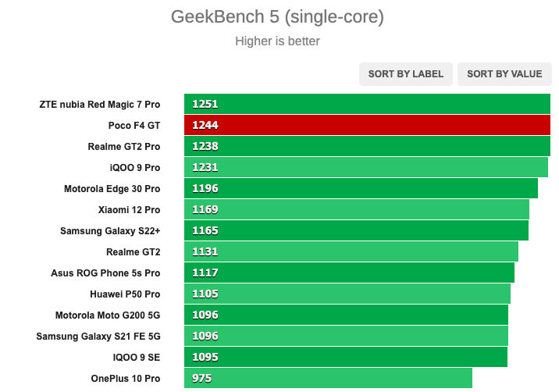Viewport: 559px width, 392px height.
Task: Click the Samsung Galaxy S21 FE 5G bar
Action: click(346, 336)
